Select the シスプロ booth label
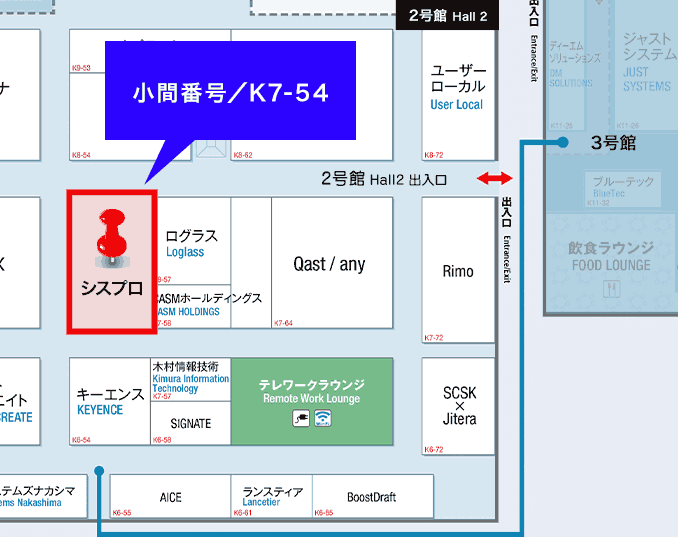 click(x=112, y=288)
